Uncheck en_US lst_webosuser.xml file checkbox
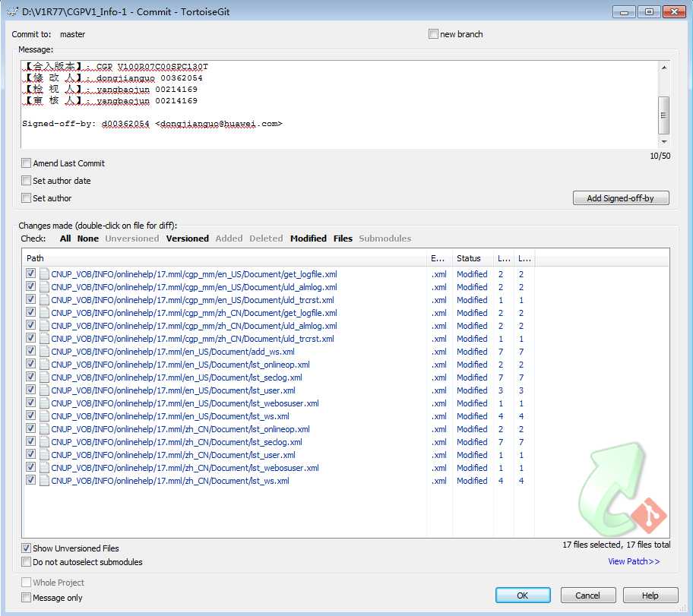 pos(30,403)
